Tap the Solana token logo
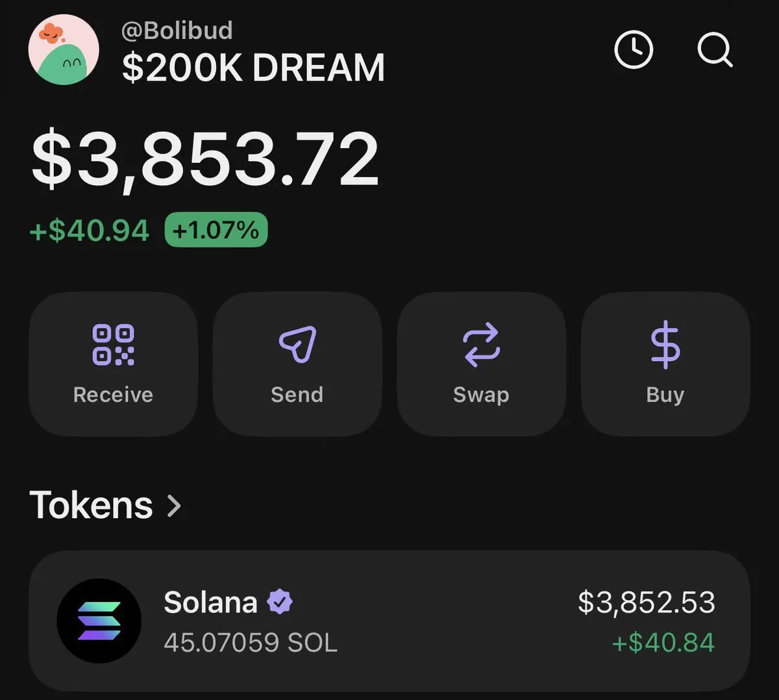 pos(99,621)
